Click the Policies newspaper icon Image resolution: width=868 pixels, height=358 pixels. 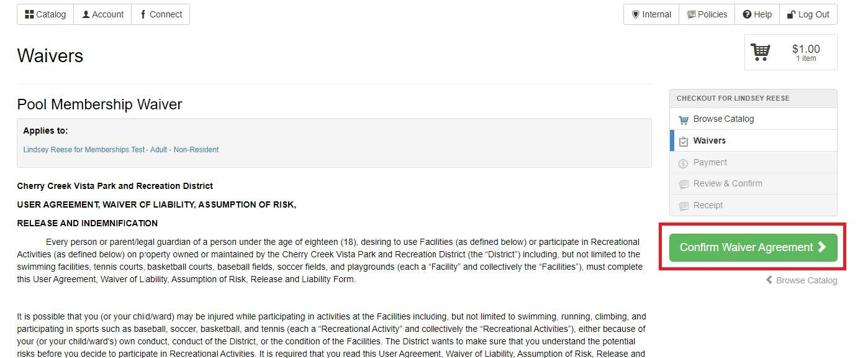[691, 14]
